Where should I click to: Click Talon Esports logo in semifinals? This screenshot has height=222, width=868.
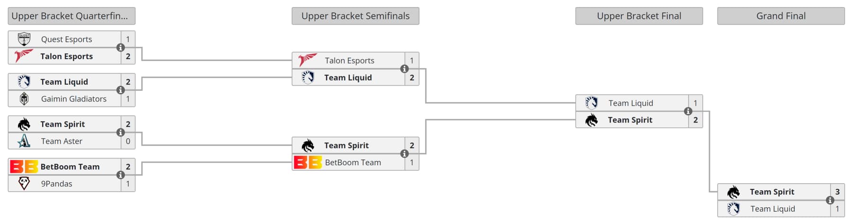click(308, 60)
